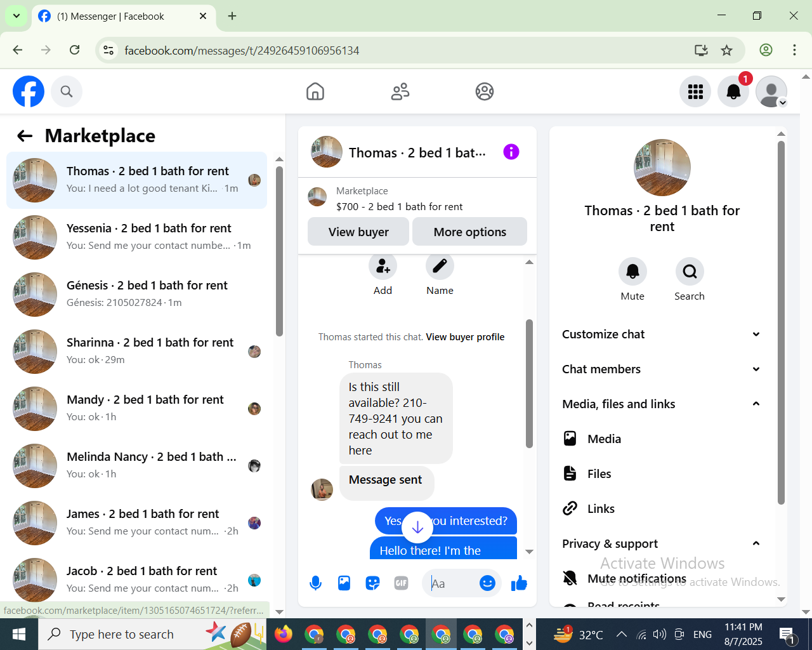Viewport: 812px width, 650px height.
Task: Click the View buyer button
Action: pos(358,232)
